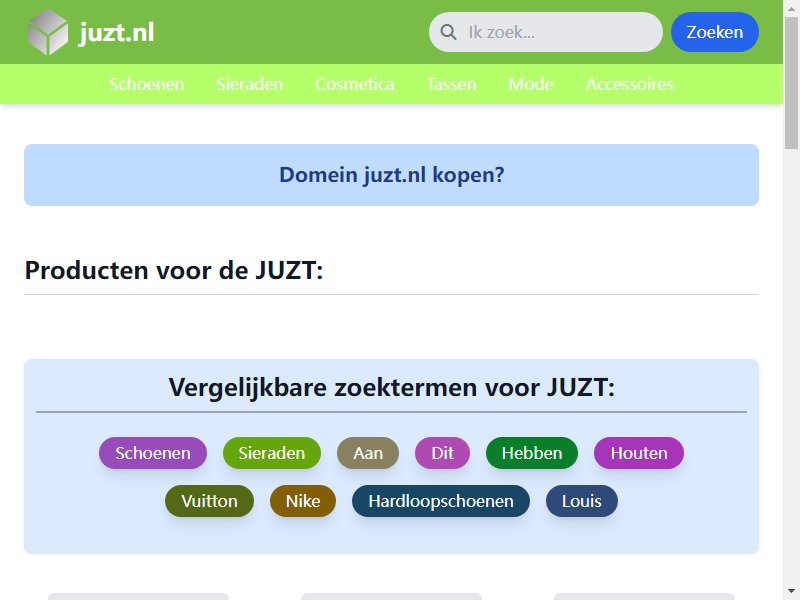Open the Sieraden navigation menu item
The width and height of the screenshot is (800, 600).
coord(249,84)
